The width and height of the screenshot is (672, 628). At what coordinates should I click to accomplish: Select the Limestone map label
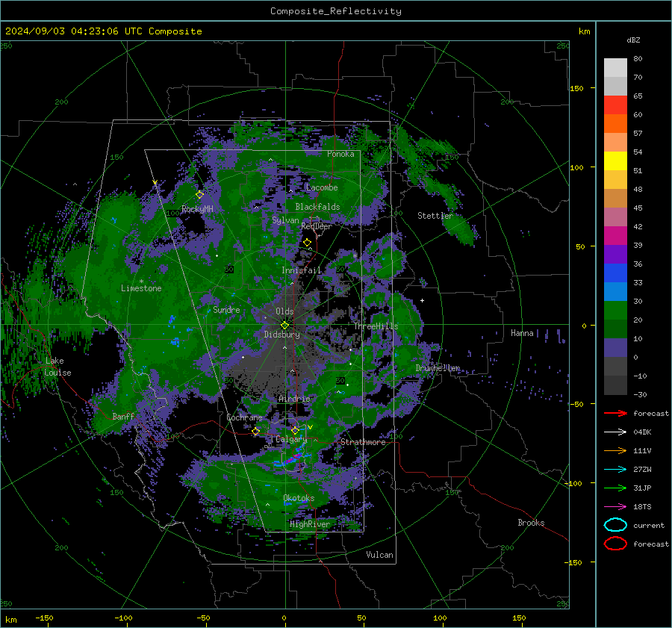141,288
